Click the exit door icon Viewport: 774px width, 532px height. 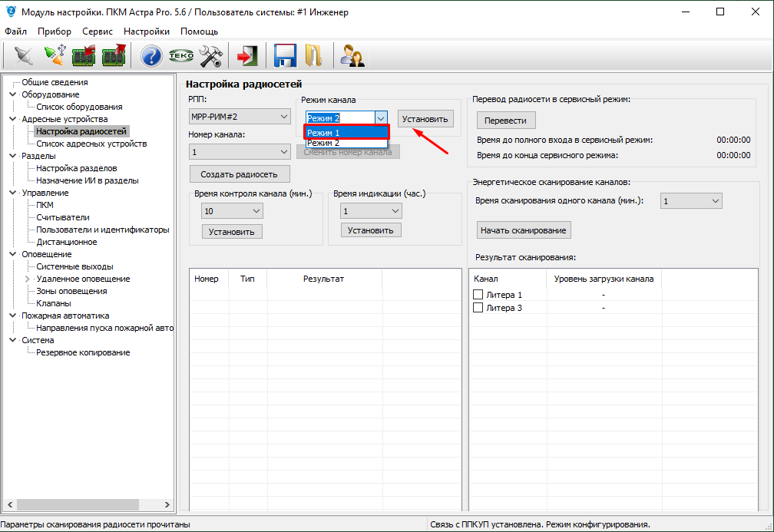[248, 55]
